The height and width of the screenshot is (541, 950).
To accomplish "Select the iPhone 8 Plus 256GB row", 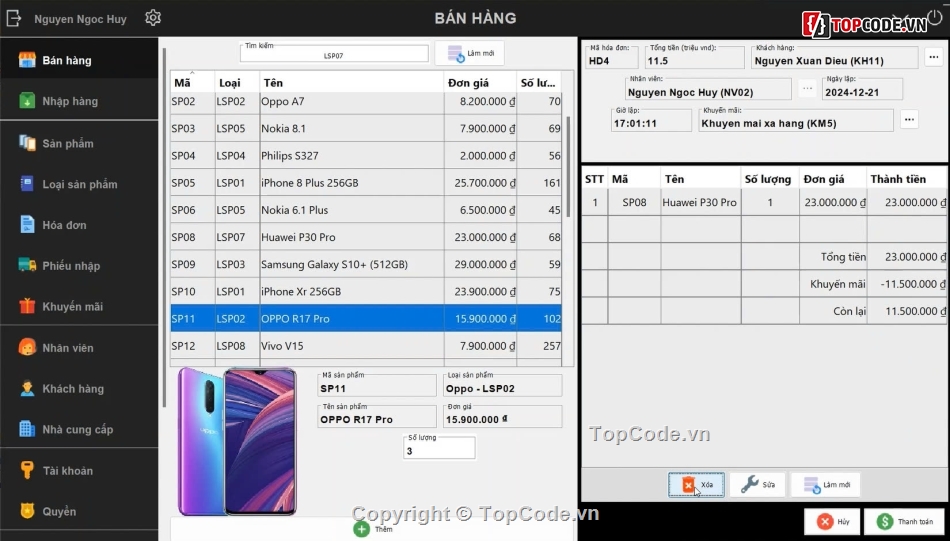I will point(366,182).
